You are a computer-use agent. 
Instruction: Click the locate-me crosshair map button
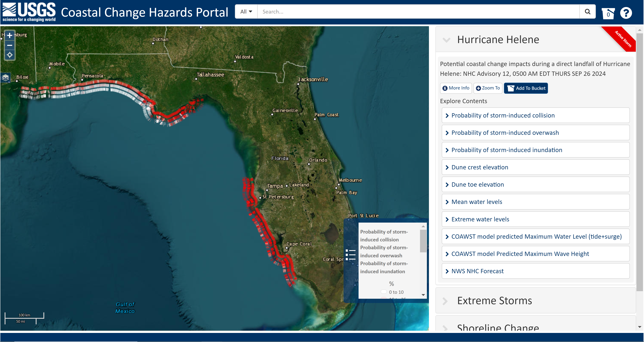click(10, 55)
